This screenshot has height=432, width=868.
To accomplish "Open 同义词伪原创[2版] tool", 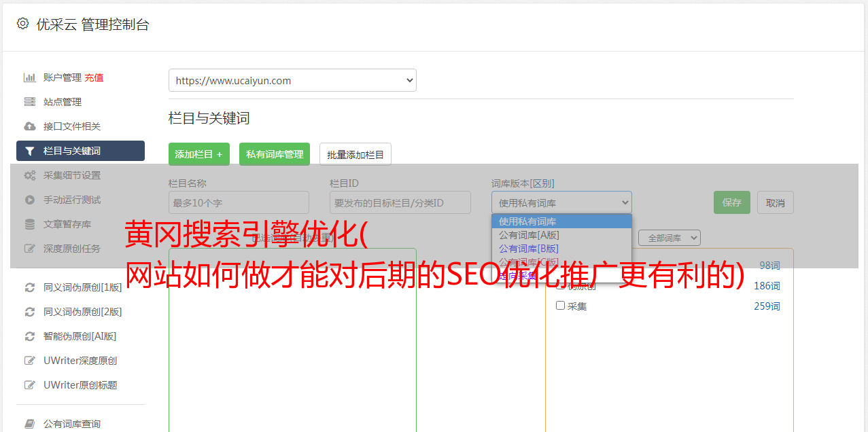I will (x=83, y=312).
